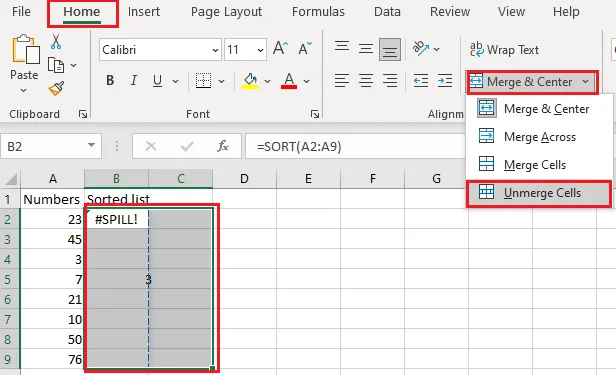Switch to the Review tab
Image resolution: width=616 pixels, height=375 pixels.
pyautogui.click(x=450, y=12)
